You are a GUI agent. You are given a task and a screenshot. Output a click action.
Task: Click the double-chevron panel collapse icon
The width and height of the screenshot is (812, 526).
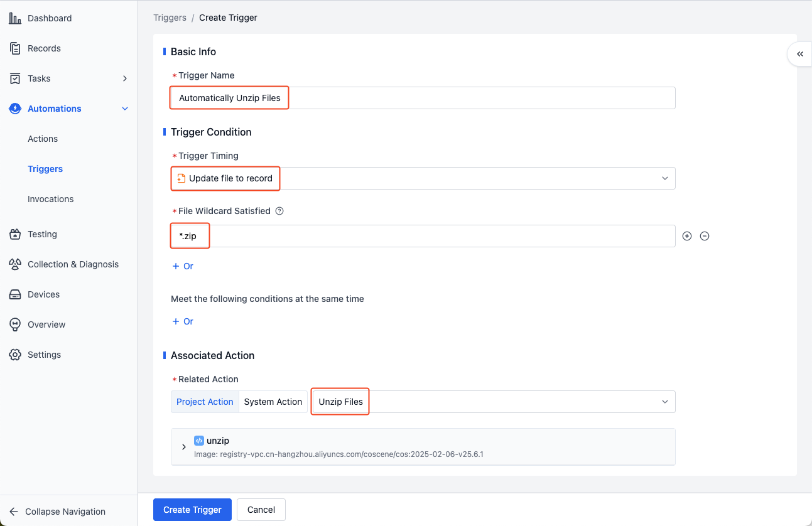coord(800,54)
